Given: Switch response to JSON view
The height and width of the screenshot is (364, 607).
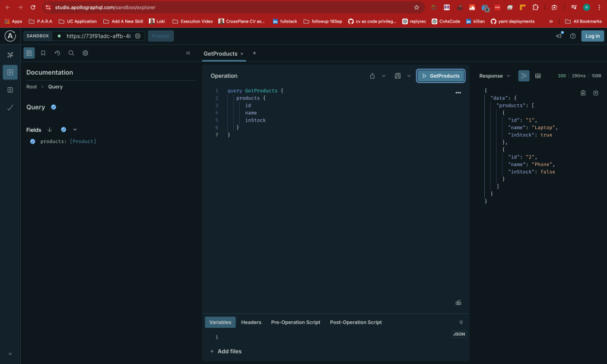Looking at the screenshot, I should pyautogui.click(x=524, y=76).
